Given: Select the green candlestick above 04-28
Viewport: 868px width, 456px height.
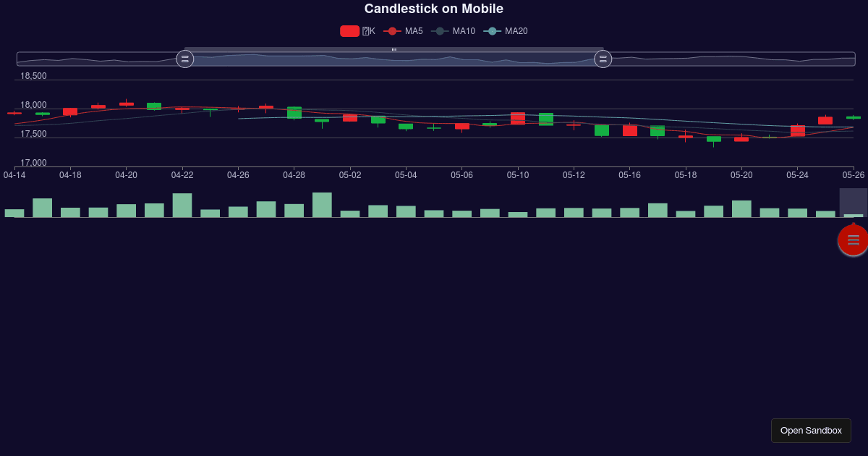Looking at the screenshot, I should [294, 113].
